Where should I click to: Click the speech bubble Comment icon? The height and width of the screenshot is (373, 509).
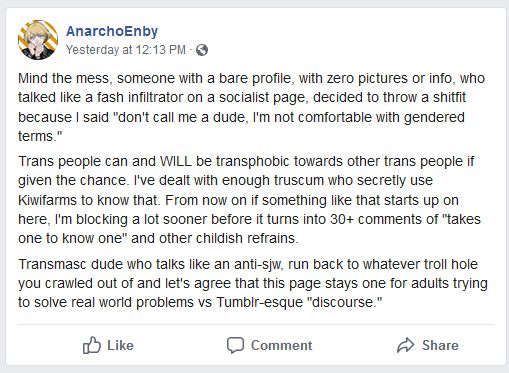click(235, 345)
